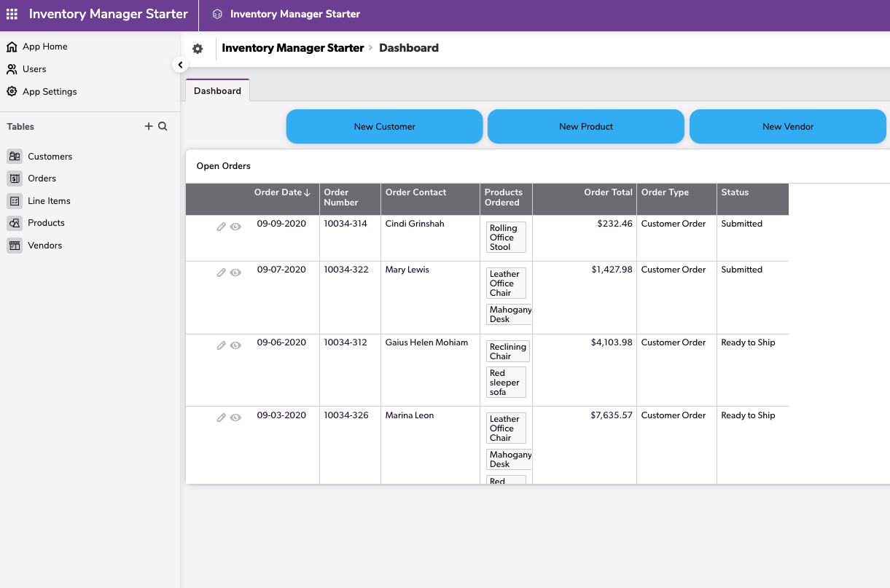890x588 pixels.
Task: Open table search with the magnifier icon
Action: pyautogui.click(x=162, y=126)
